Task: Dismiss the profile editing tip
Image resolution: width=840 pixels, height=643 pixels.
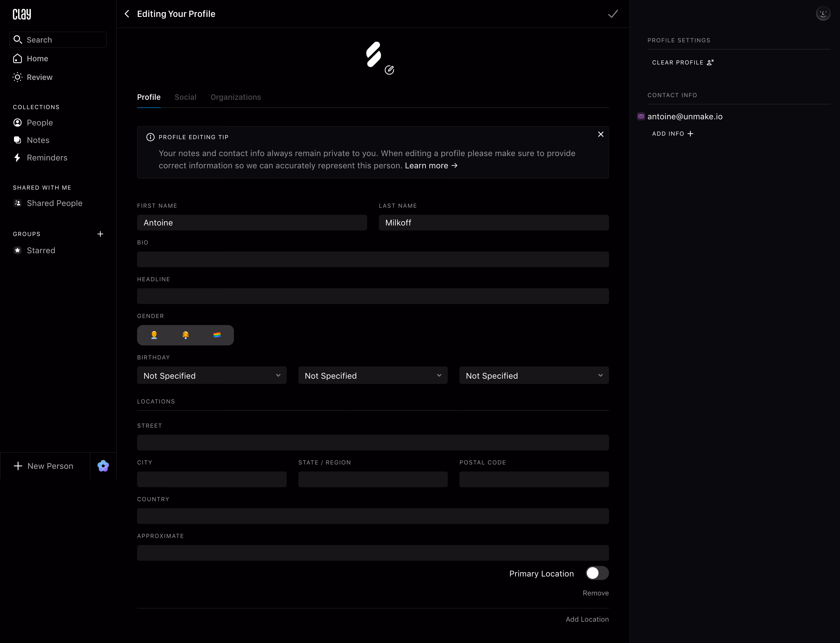Action: pyautogui.click(x=601, y=134)
